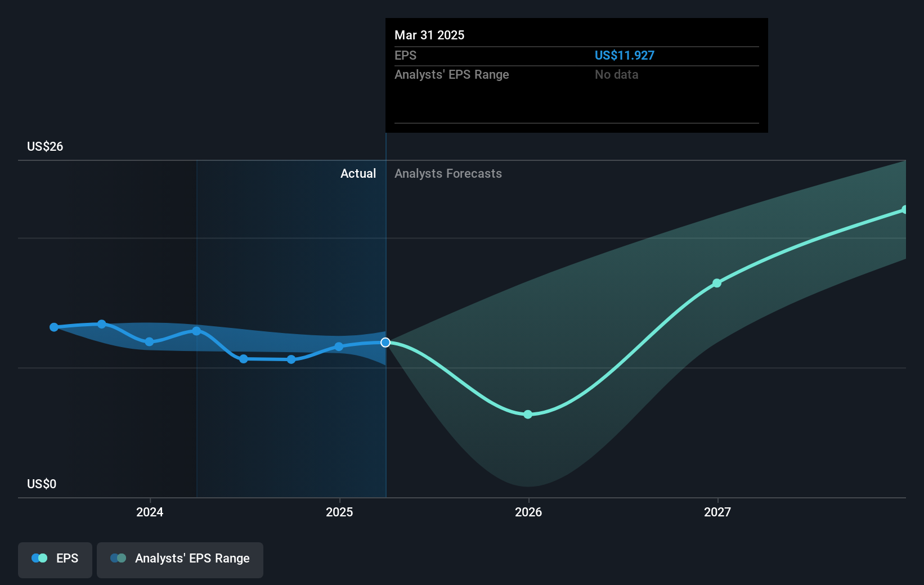
Task: Click the 2024 x-axis label
Action: tap(150, 512)
